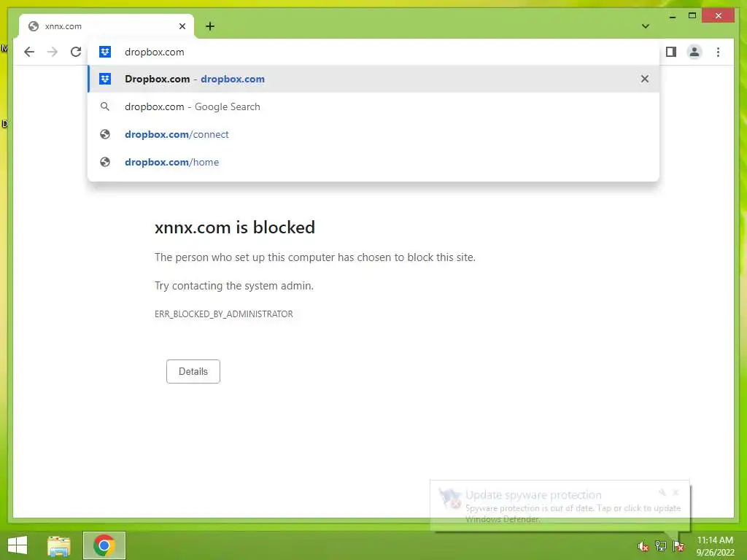Click the magnifier icon beside Google Search suggestion
Image resolution: width=747 pixels, height=560 pixels.
pyautogui.click(x=105, y=106)
